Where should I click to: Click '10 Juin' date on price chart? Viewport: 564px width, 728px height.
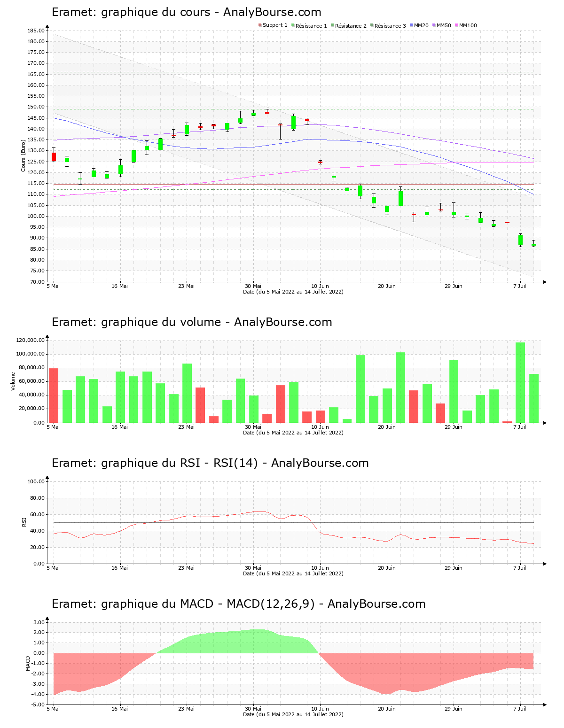(x=320, y=286)
